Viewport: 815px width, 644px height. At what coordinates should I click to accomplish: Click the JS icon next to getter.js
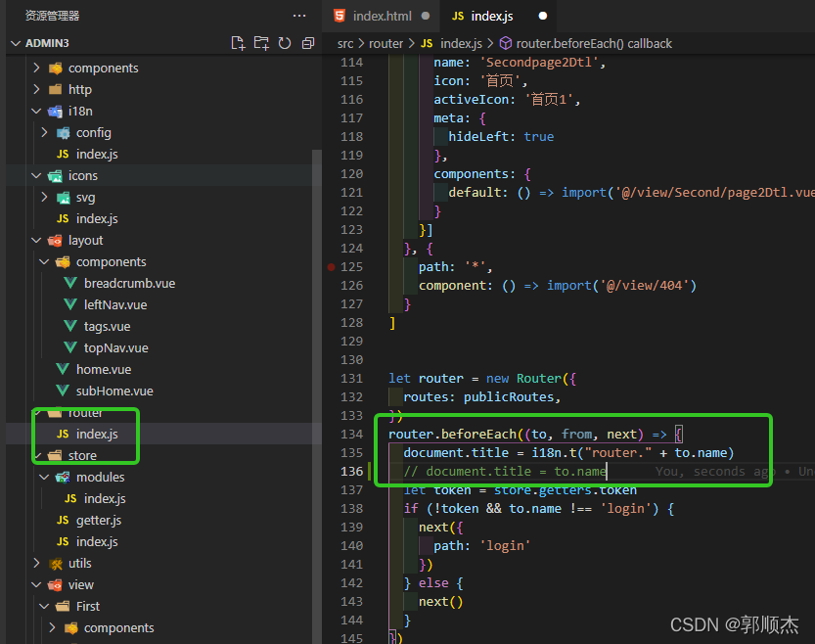[63, 520]
